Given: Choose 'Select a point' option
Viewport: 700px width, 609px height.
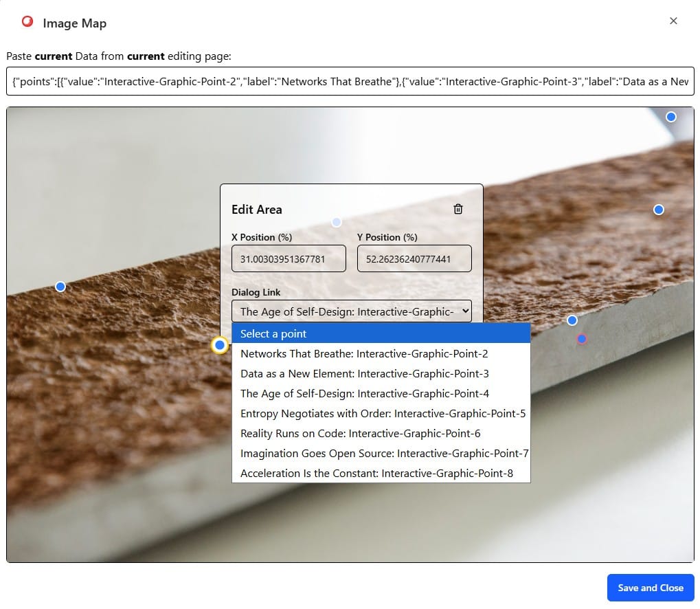Looking at the screenshot, I should point(381,333).
